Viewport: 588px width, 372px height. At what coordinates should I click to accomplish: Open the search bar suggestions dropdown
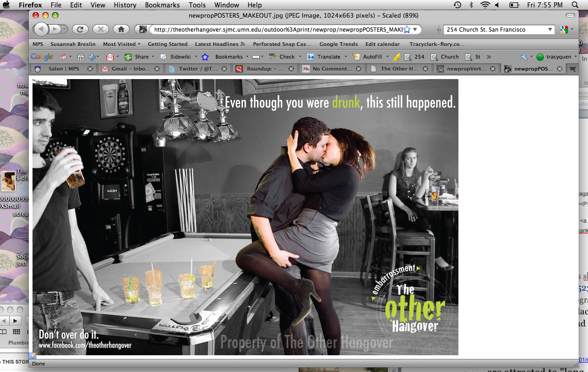[x=550, y=30]
